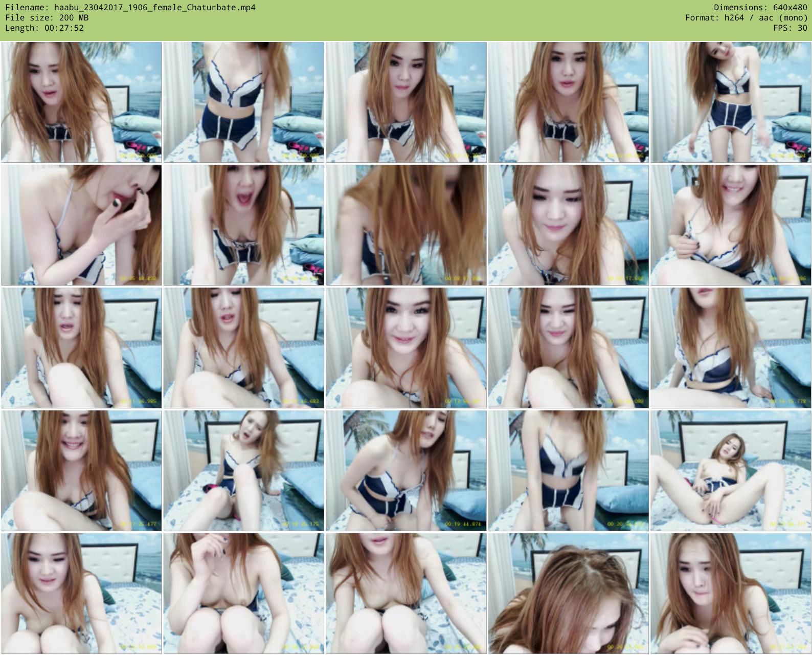Select the first thumbnail in the third row
This screenshot has height=655, width=812.
coord(81,348)
